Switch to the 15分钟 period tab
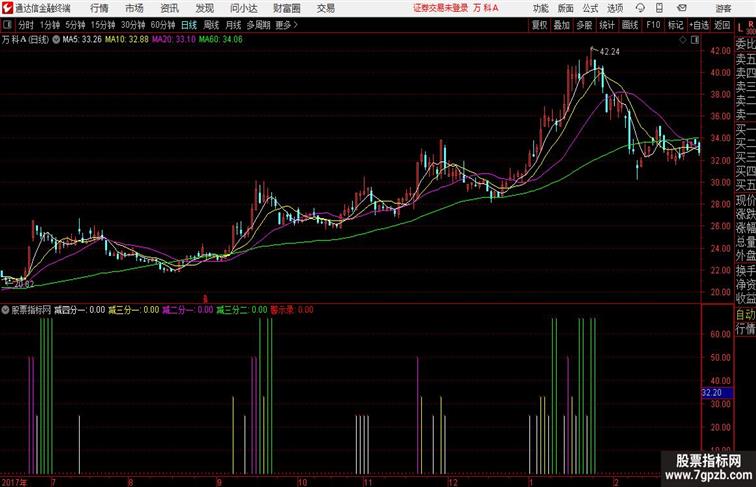Screen dimensions: 756x487 pos(103,25)
